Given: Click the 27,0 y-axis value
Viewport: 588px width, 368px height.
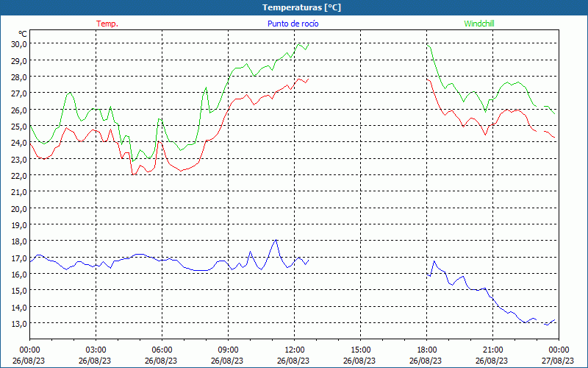Looking at the screenshot, I should [x=19, y=93].
